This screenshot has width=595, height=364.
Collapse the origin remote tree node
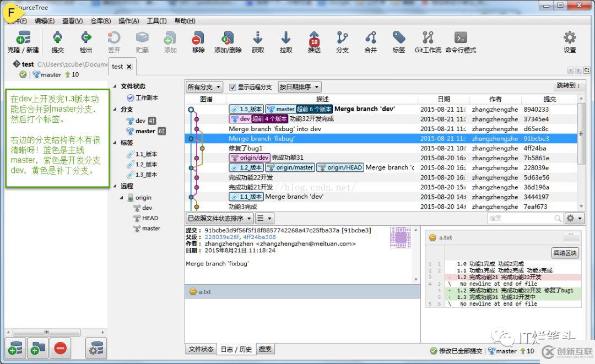pyautogui.click(x=121, y=198)
